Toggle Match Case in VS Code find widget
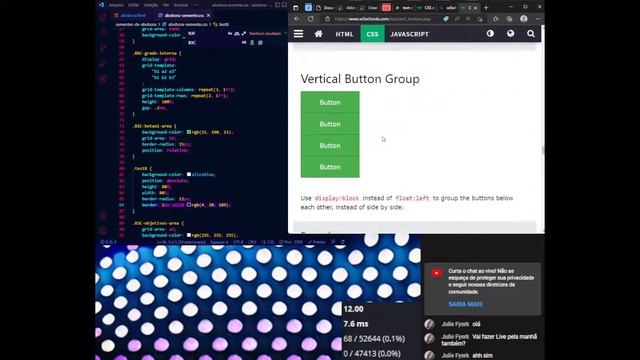The image size is (640, 360). pyautogui.click(x=230, y=33)
